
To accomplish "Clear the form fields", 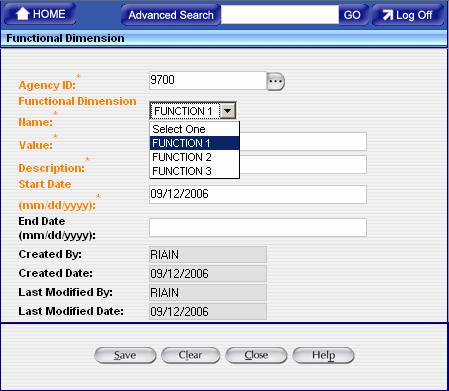I will point(190,355).
